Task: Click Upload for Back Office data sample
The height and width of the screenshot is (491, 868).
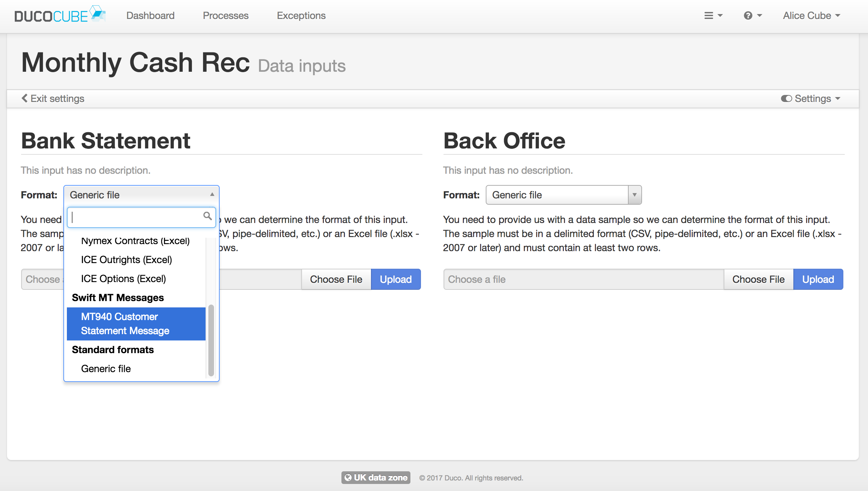Action: 818,279
